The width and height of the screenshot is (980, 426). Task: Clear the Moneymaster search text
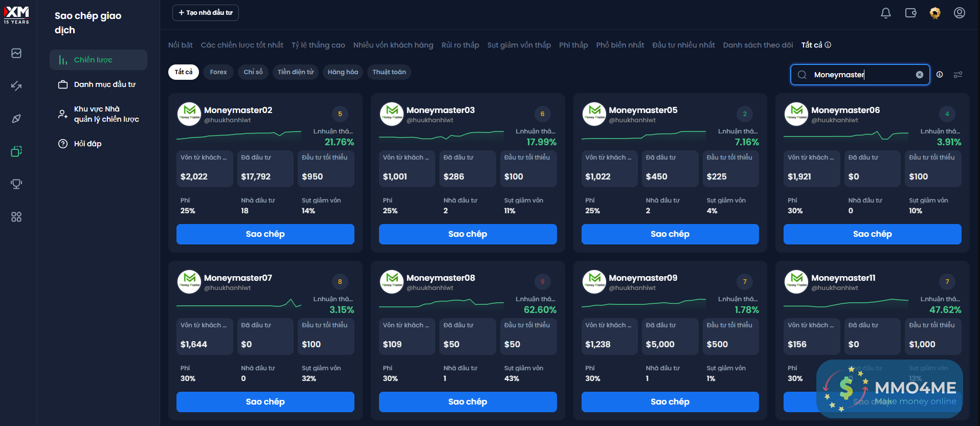click(x=920, y=75)
